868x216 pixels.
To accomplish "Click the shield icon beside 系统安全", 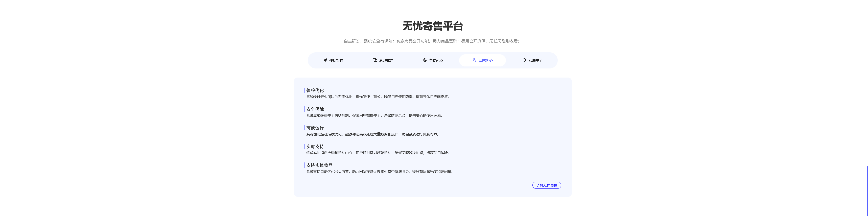I will (524, 60).
